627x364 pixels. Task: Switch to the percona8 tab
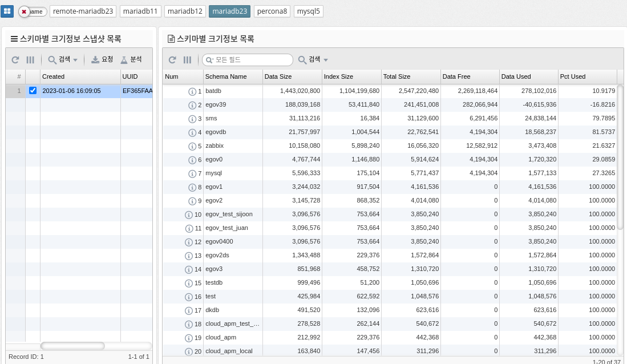pos(272,11)
